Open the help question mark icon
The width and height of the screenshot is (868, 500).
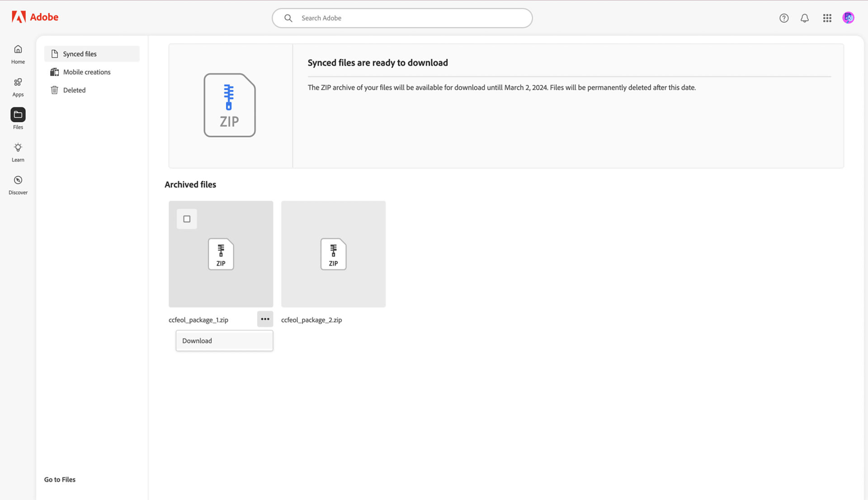784,18
